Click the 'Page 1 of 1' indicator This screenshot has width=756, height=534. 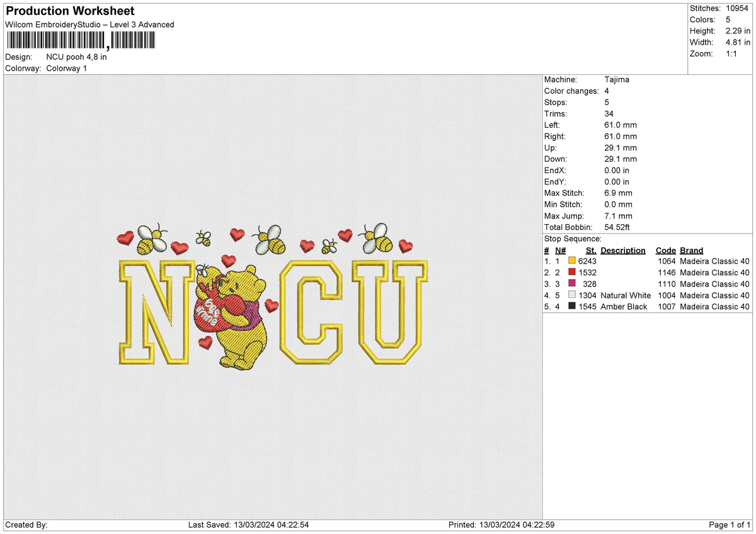pos(730,525)
